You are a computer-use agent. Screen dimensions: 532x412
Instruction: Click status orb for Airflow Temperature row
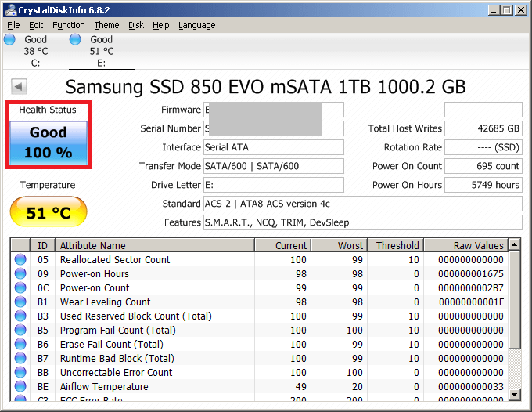tap(20, 386)
